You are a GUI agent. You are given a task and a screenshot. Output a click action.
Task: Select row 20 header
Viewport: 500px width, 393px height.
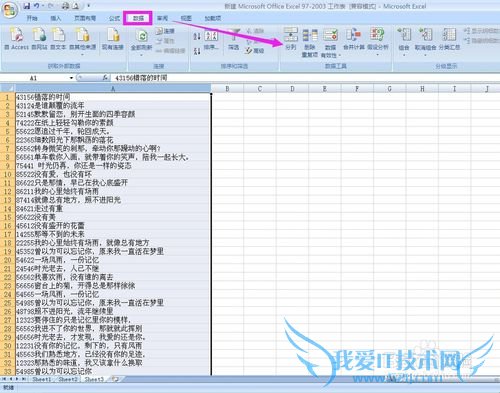[x=7, y=260]
